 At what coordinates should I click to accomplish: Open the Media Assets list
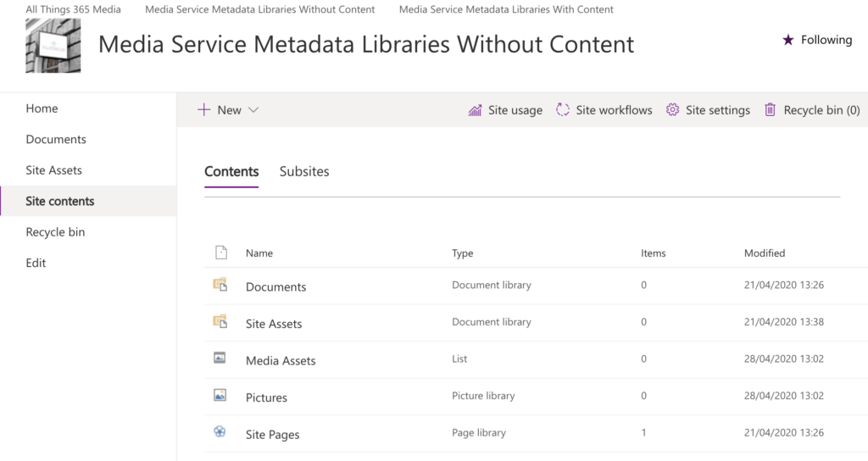click(x=281, y=361)
